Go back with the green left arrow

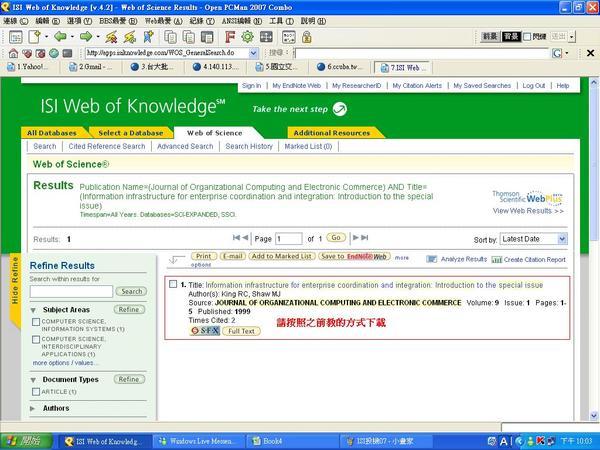tap(60, 37)
